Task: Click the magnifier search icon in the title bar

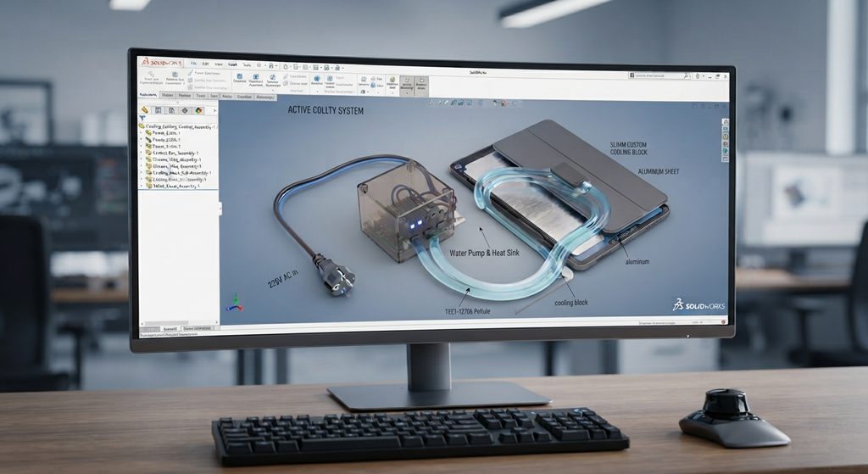Action: (x=686, y=75)
